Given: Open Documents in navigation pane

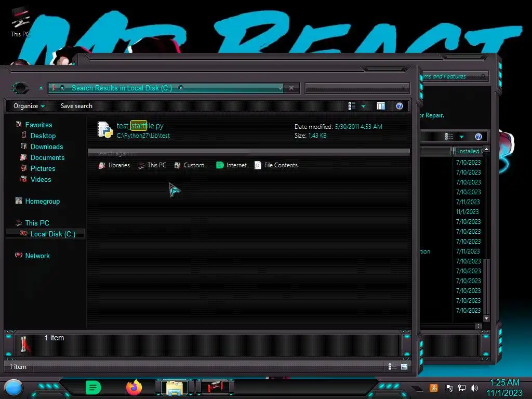Looking at the screenshot, I should pyautogui.click(x=47, y=157).
